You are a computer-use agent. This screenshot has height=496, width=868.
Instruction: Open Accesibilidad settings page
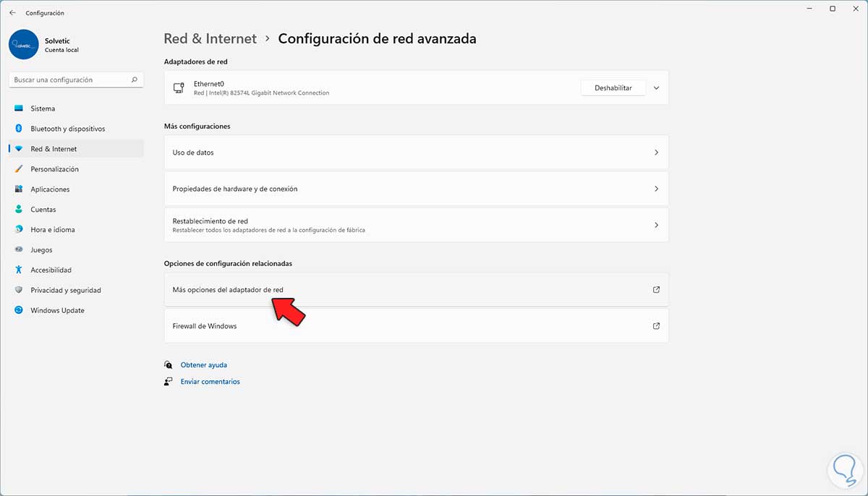[77, 270]
